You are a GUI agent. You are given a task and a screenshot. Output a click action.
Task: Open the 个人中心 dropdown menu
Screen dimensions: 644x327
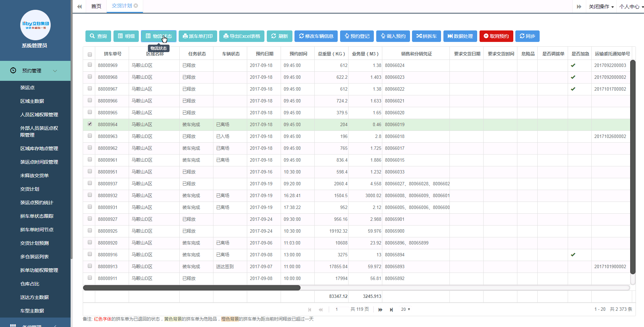(631, 7)
